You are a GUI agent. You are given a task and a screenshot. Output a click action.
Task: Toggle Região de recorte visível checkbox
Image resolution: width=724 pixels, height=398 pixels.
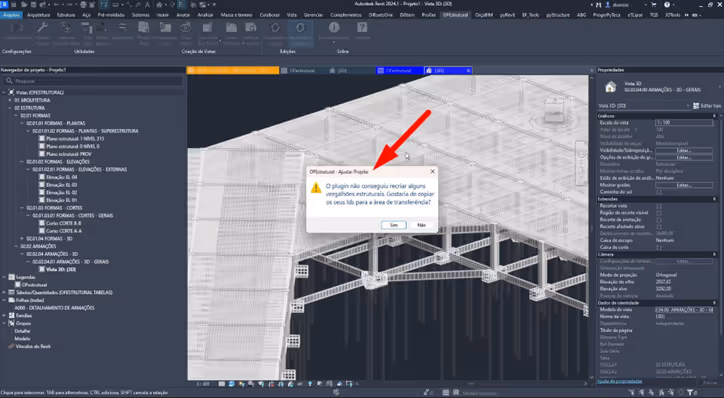659,213
